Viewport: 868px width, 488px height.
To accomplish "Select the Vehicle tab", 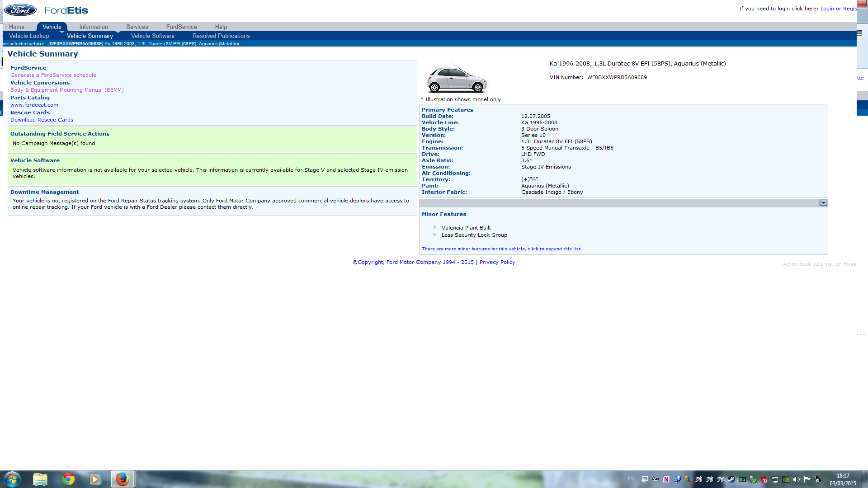I will tap(52, 27).
